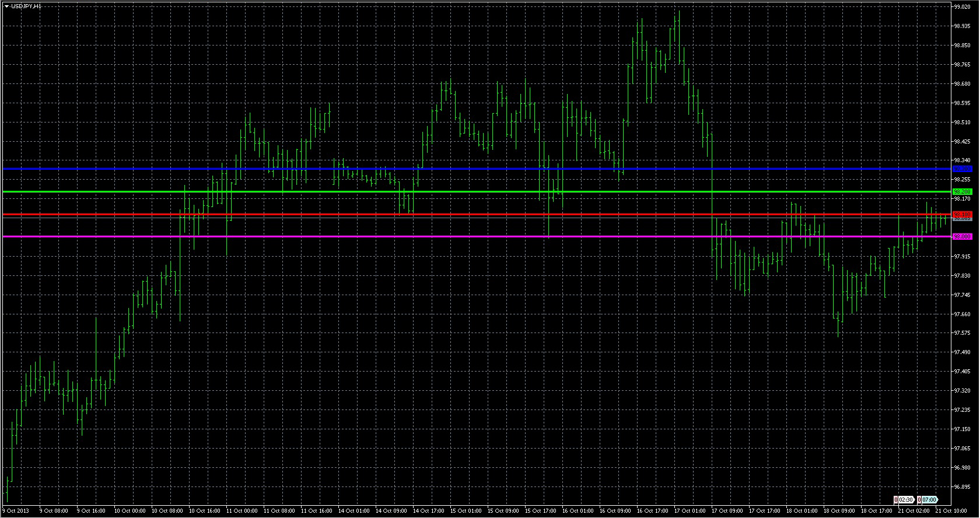Viewport: 980px width, 518px height.
Task: Click the green 98.200 price label
Action: (962, 191)
